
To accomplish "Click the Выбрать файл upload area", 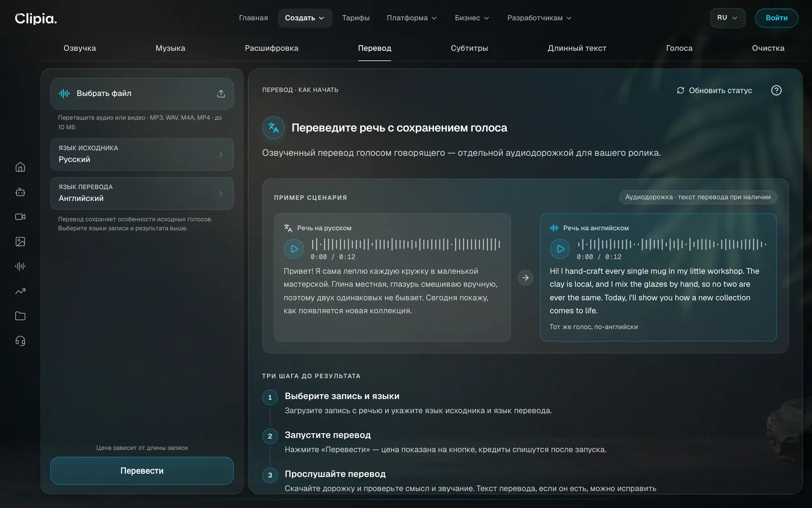I will click(142, 93).
